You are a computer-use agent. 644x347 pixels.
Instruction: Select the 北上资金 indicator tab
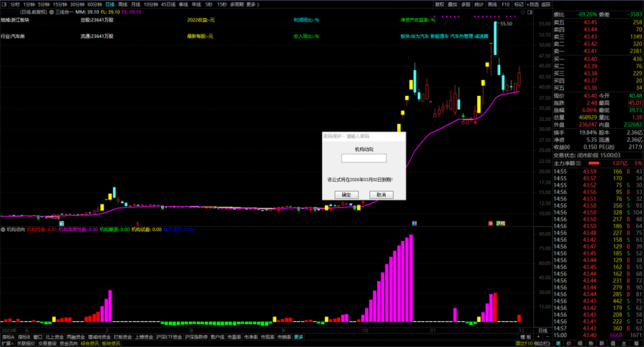pyautogui.click(x=54, y=336)
